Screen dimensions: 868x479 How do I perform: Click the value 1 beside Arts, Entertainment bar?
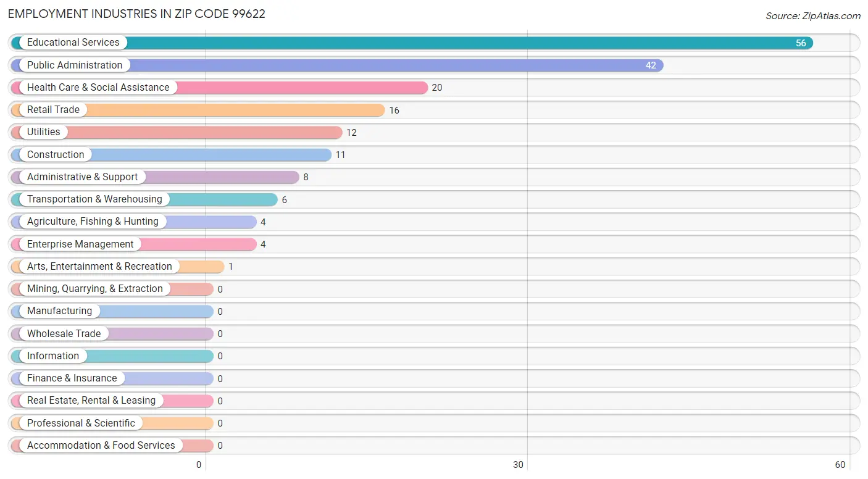(x=231, y=267)
